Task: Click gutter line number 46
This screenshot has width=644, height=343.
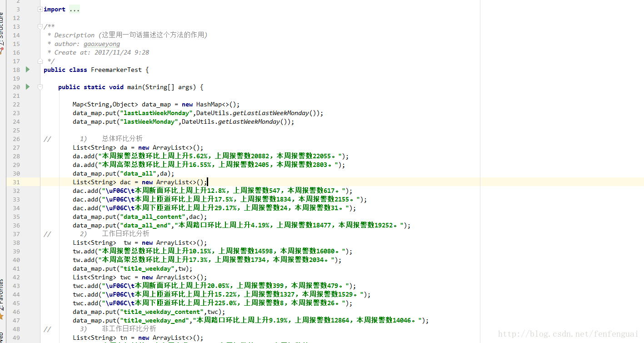Action: click(x=16, y=312)
